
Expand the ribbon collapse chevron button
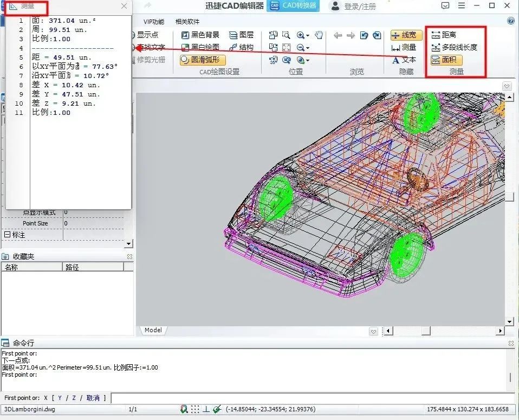(x=507, y=86)
